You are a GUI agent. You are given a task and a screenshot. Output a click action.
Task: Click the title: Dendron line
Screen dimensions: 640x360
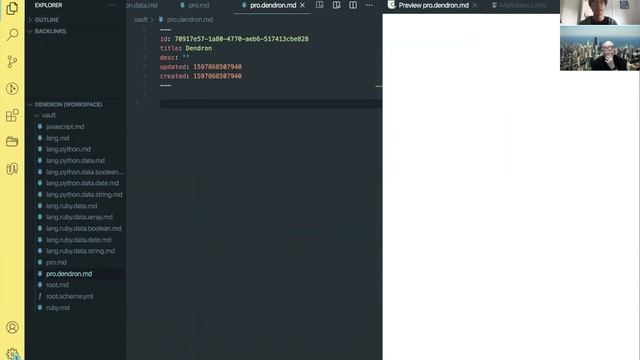point(186,48)
